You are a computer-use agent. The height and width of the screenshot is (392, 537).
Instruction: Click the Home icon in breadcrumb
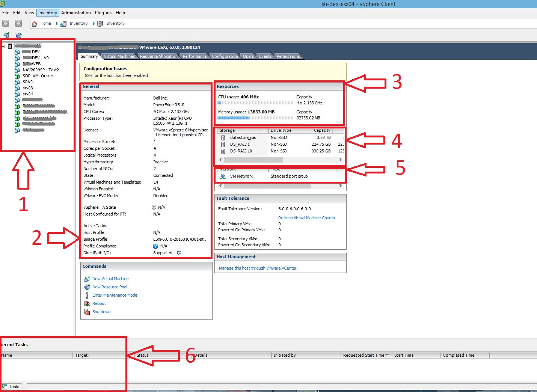(34, 24)
